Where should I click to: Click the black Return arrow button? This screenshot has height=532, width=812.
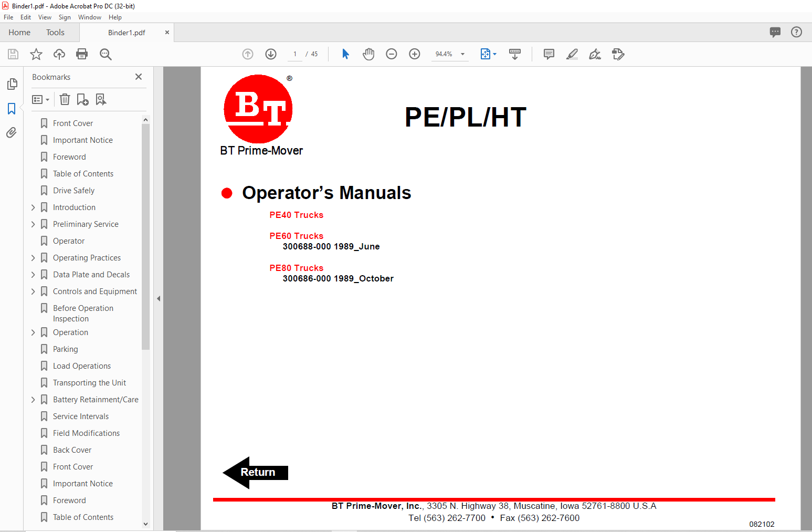tap(256, 473)
